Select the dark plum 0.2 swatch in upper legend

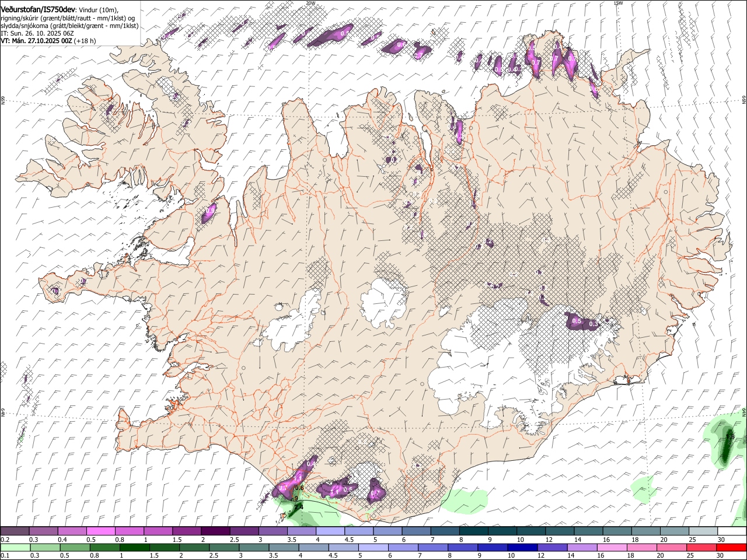[x=15, y=531]
